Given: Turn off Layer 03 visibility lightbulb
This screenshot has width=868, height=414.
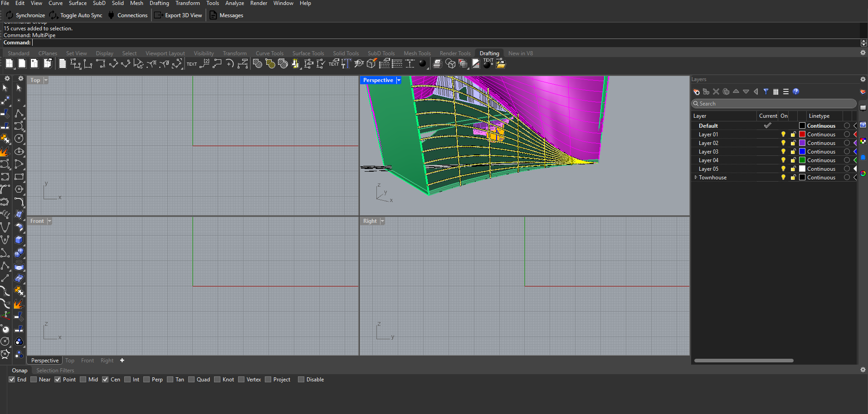Looking at the screenshot, I should click(x=783, y=152).
